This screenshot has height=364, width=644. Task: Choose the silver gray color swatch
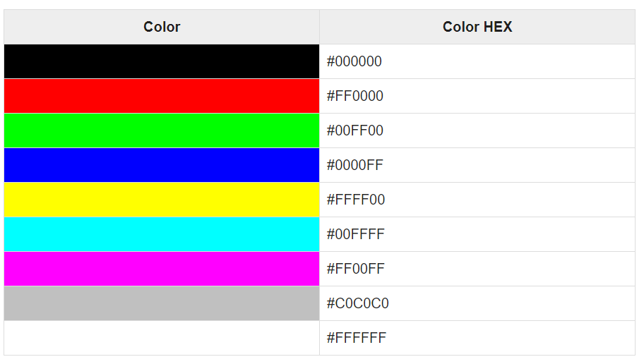(162, 303)
